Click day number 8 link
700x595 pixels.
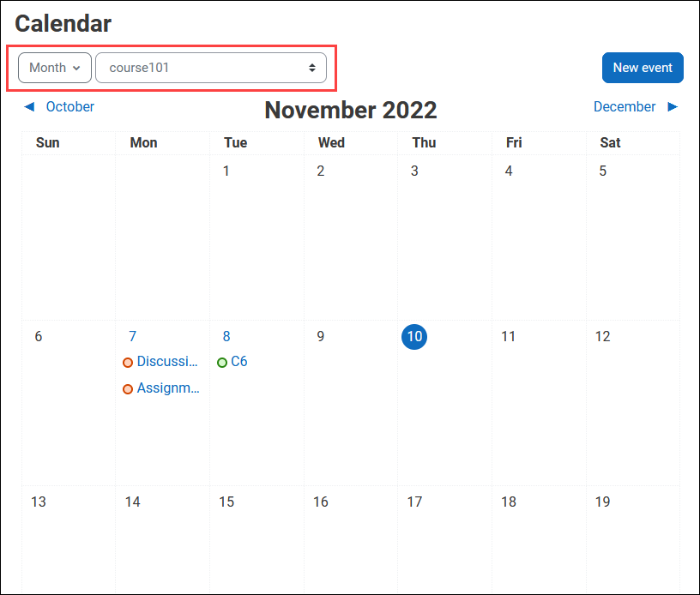click(x=226, y=337)
